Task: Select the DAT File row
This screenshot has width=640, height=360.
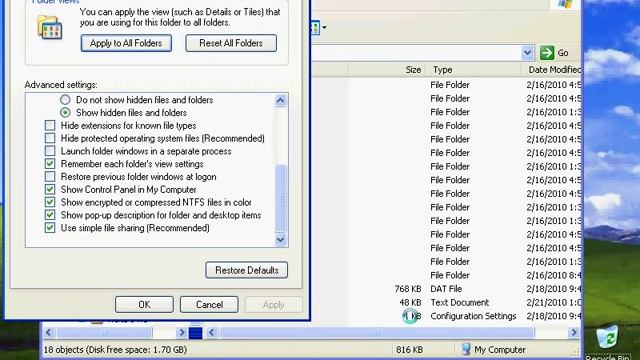Action: (x=446, y=289)
